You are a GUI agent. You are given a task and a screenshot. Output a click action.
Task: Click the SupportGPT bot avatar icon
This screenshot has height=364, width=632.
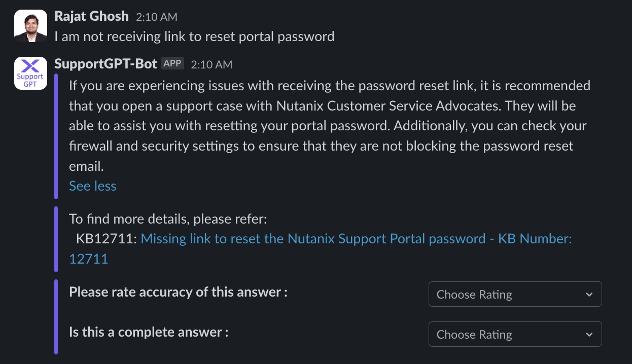(x=30, y=73)
